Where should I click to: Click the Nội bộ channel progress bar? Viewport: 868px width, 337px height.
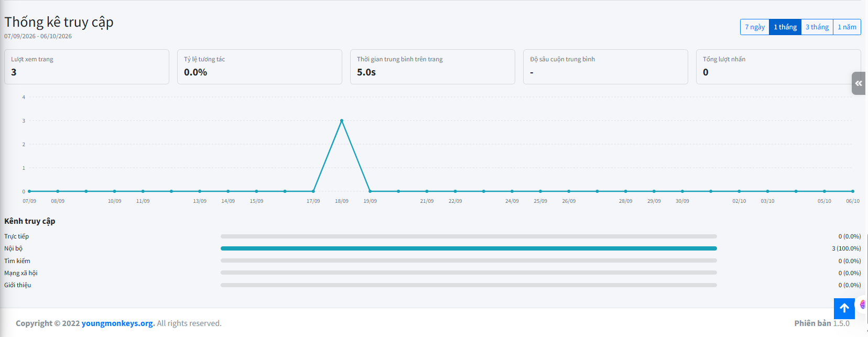pyautogui.click(x=469, y=248)
